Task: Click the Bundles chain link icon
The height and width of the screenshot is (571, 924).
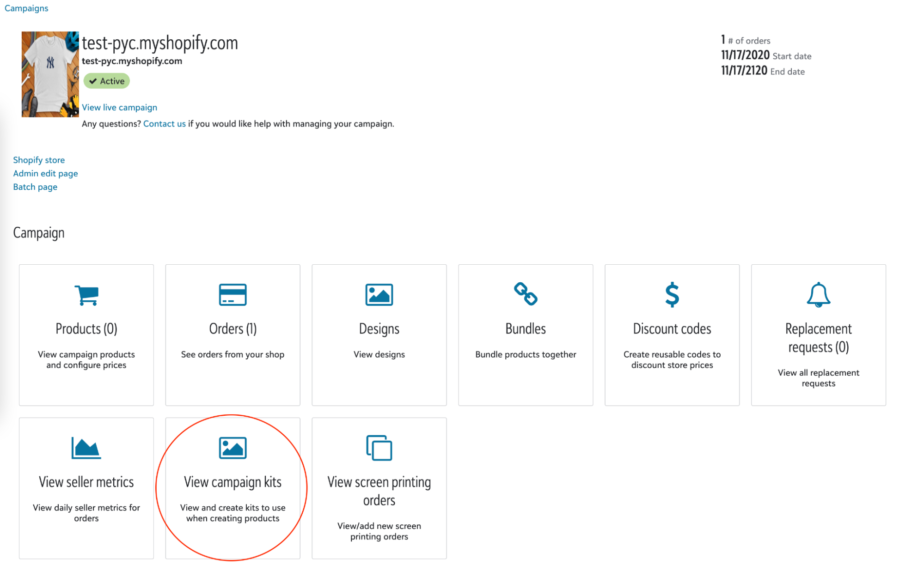Action: tap(526, 294)
